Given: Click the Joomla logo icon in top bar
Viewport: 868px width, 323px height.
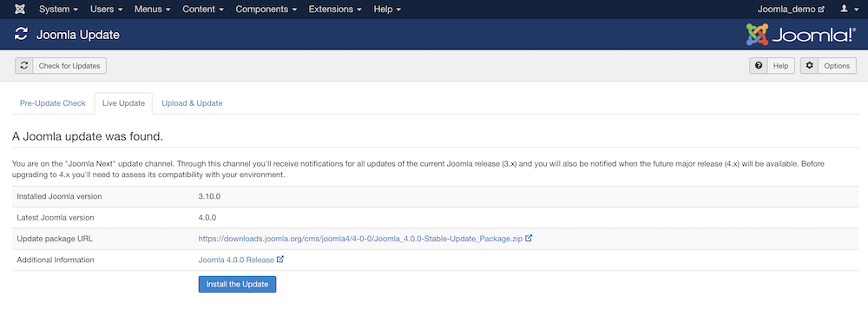Looking at the screenshot, I should pos(20,10).
